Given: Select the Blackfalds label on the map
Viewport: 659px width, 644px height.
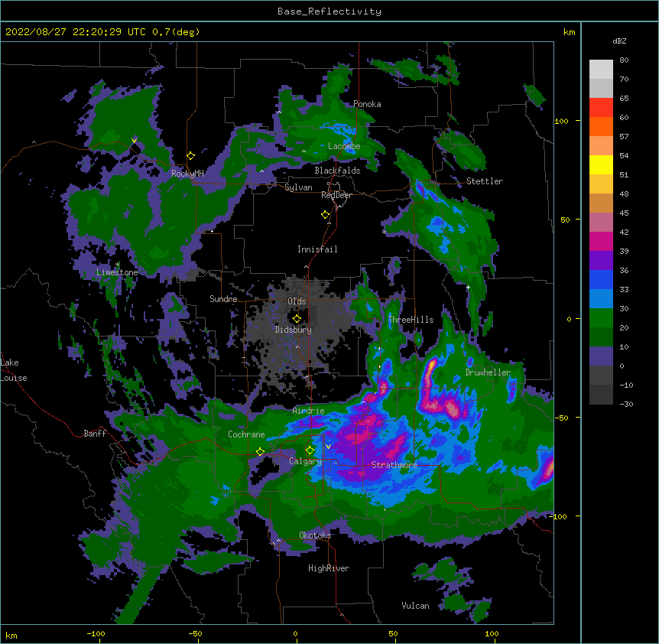Looking at the screenshot, I should 337,171.
